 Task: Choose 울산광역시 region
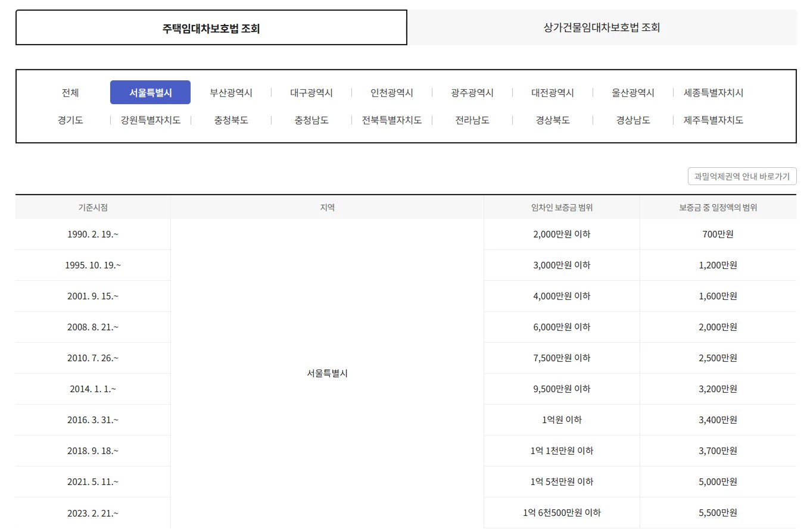point(633,93)
